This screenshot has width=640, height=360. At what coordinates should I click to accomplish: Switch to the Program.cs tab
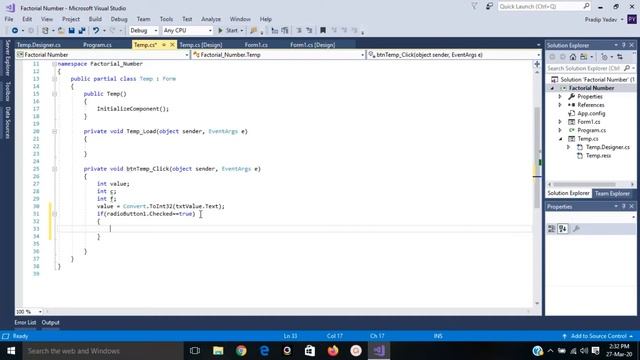point(97,45)
